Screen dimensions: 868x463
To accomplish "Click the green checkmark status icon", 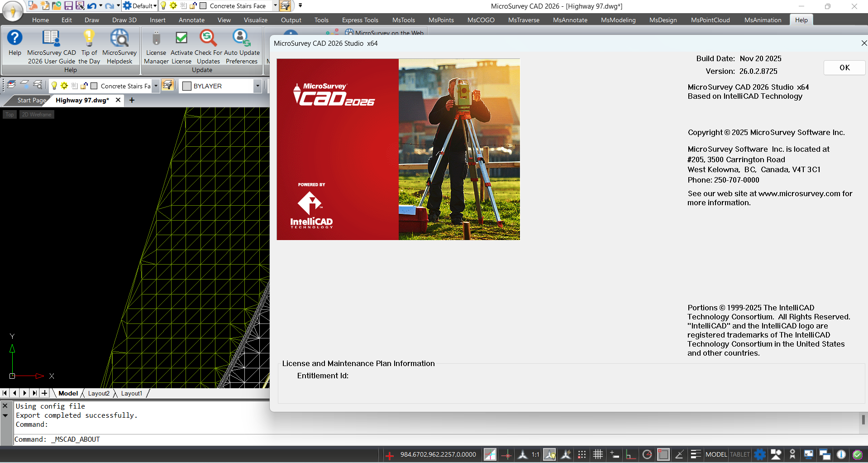I will click(857, 454).
